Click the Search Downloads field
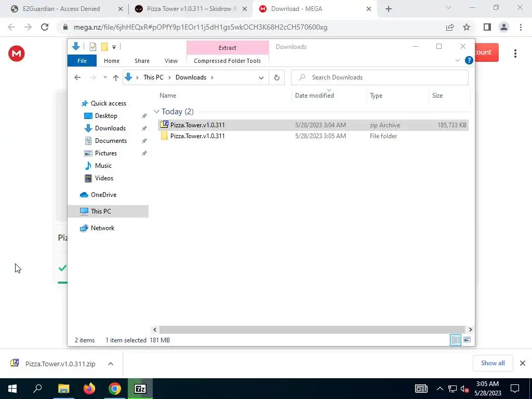 point(380,77)
